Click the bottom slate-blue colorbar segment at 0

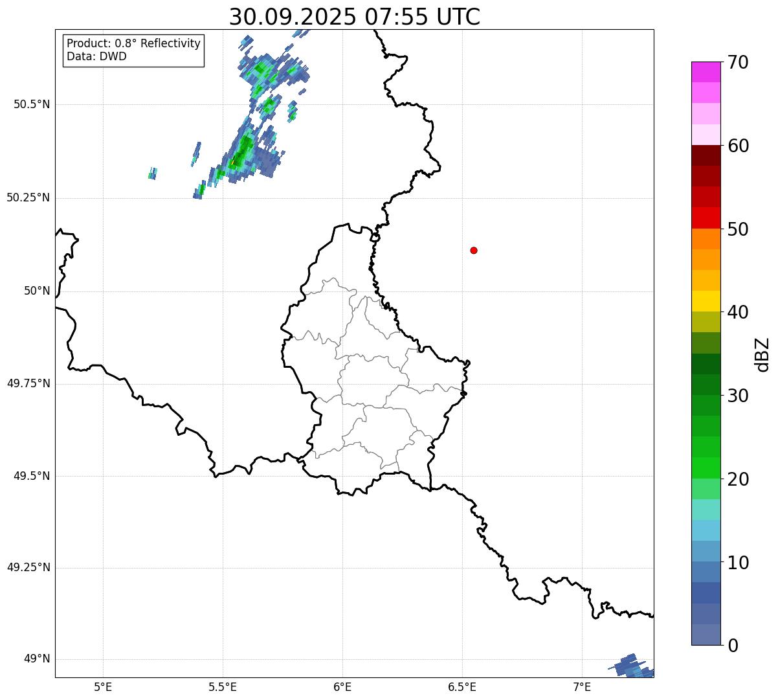coord(706,635)
